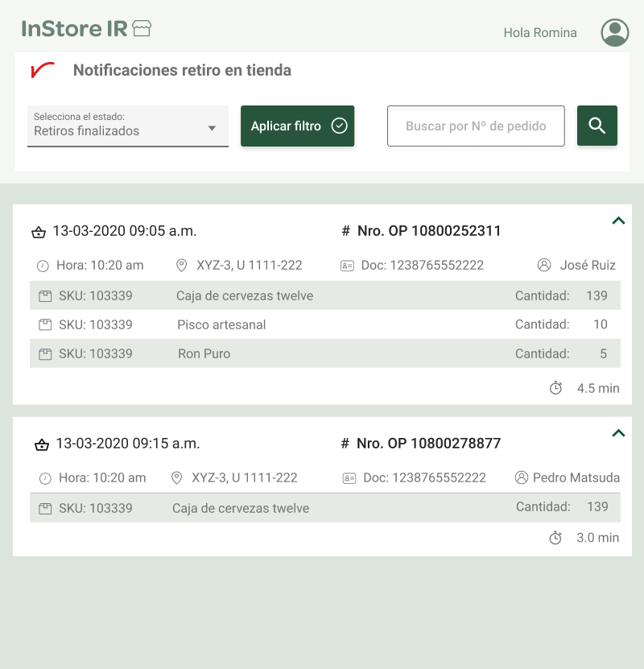
Task: Click the stopwatch icon next to 3.0 min
Action: (x=555, y=538)
